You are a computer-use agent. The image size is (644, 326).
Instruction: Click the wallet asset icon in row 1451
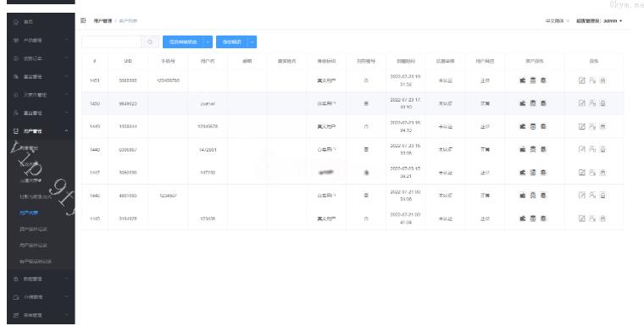pos(523,80)
